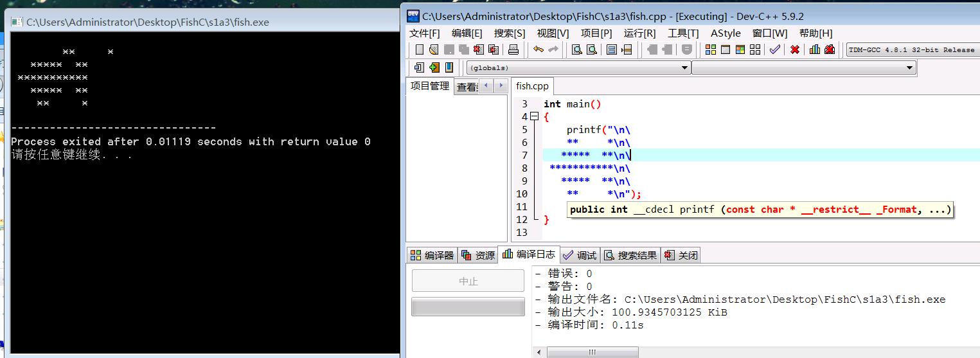Open Replace with second magnifier icon
Viewport: 980px width, 358px height.
click(592, 49)
